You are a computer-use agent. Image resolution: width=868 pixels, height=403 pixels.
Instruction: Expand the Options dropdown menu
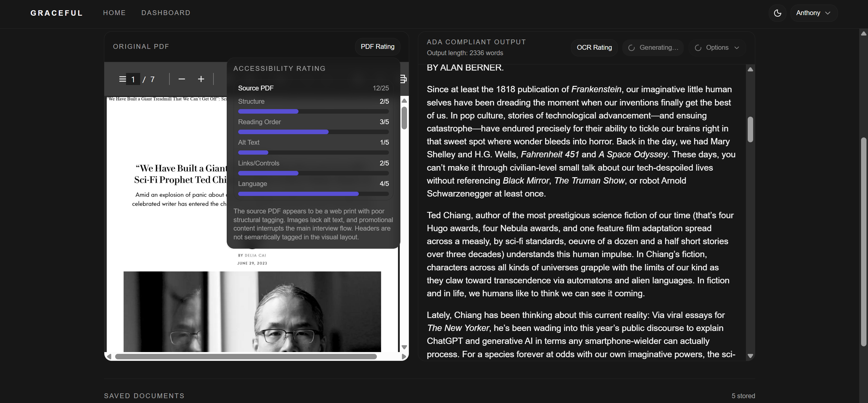click(x=717, y=48)
